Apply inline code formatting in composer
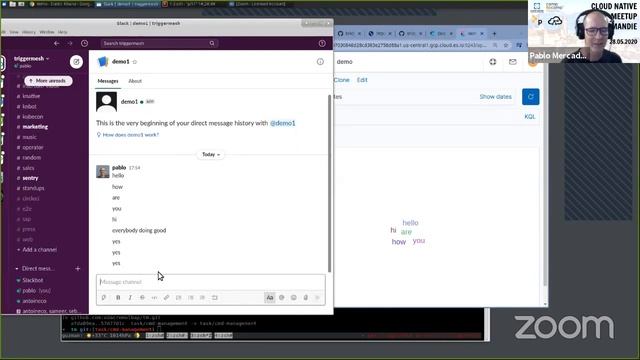Image resolution: width=640 pixels, height=360 pixels. (x=154, y=298)
